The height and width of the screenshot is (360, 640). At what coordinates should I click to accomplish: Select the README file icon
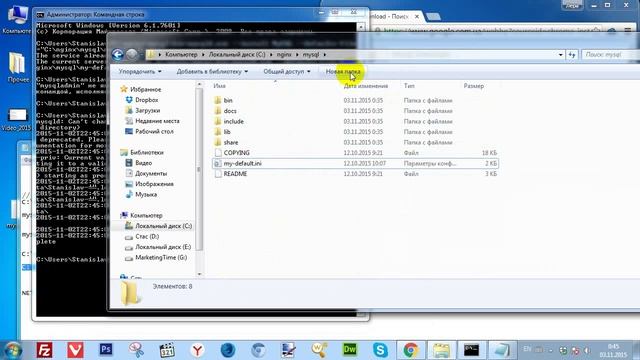point(218,174)
